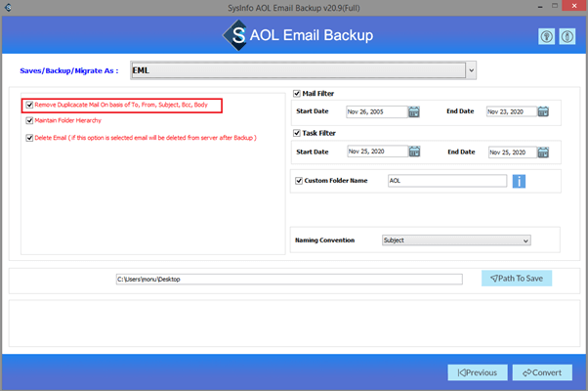Click the Custom Folder Name field containing AOL
Image resolution: width=588 pixels, height=391 pixels.
[x=447, y=181]
